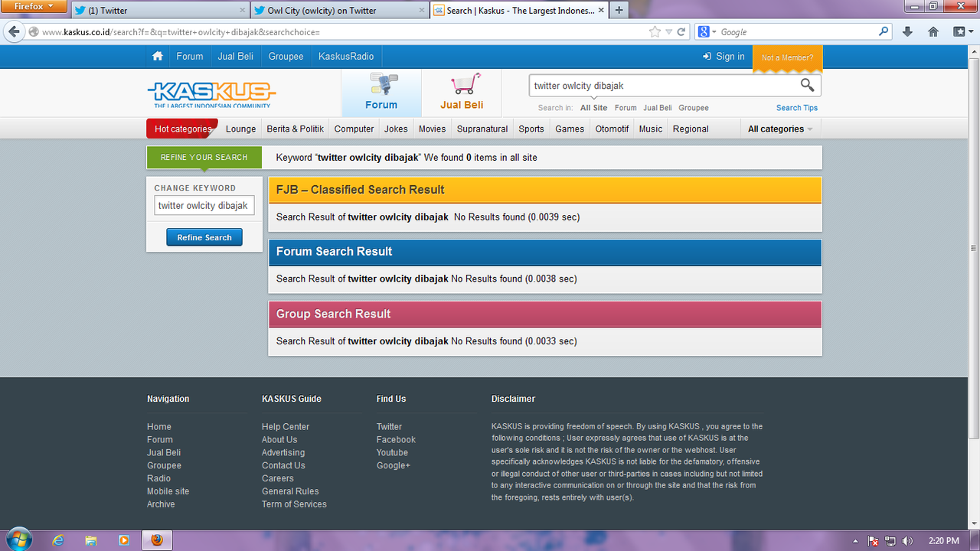Viewport: 980px width, 551px height.
Task: Click the Kaskus home icon in top bar
Action: [x=158, y=56]
